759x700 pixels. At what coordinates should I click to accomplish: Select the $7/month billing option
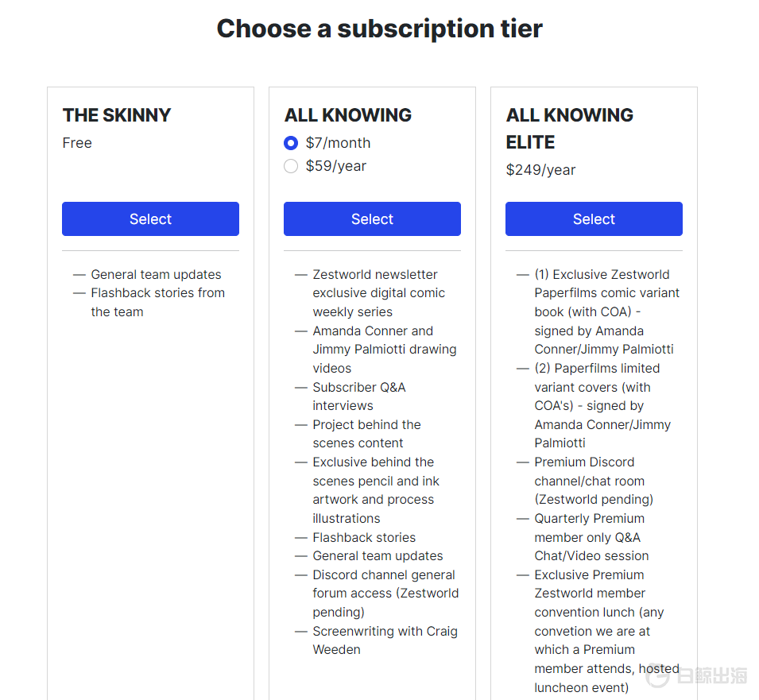(291, 143)
